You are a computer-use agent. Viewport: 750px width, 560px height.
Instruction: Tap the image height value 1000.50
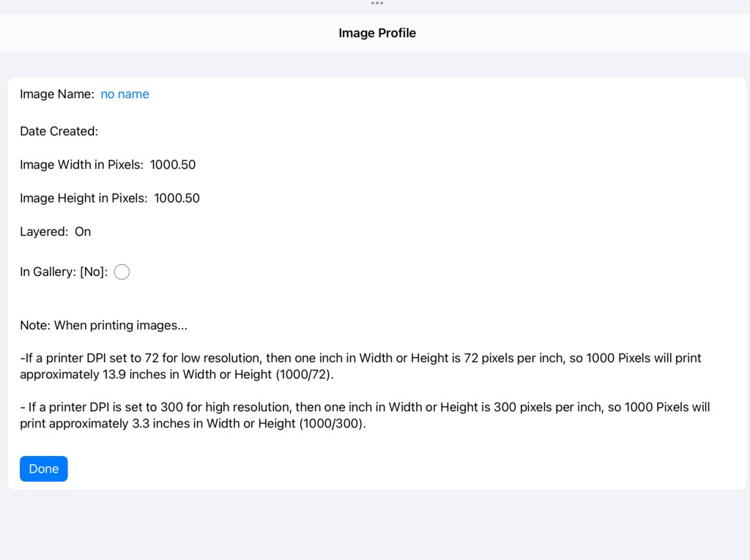[177, 198]
